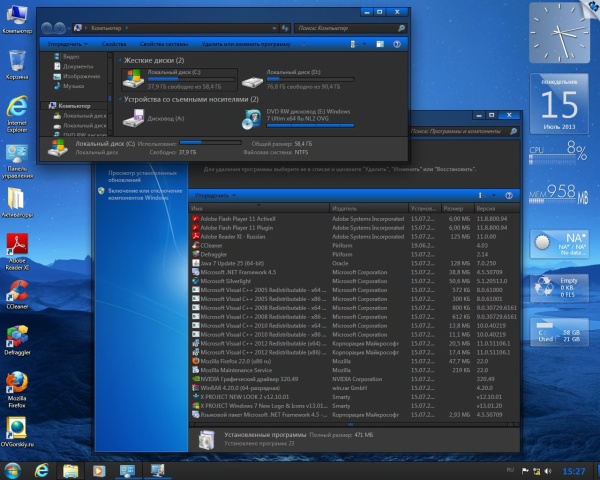Launch CCleaner from the desktop icon
This screenshot has height=480, width=600.
pos(16,291)
